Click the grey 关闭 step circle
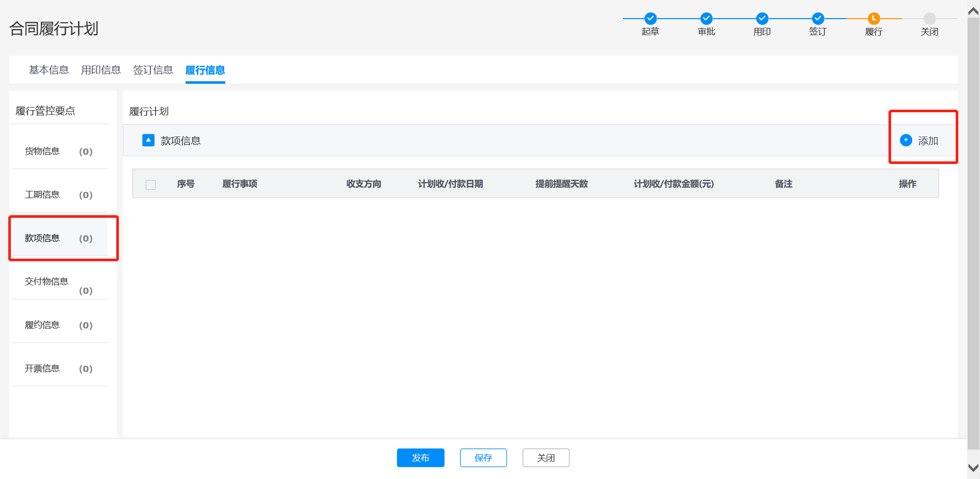Screen dimensions: 980x479 click(929, 19)
